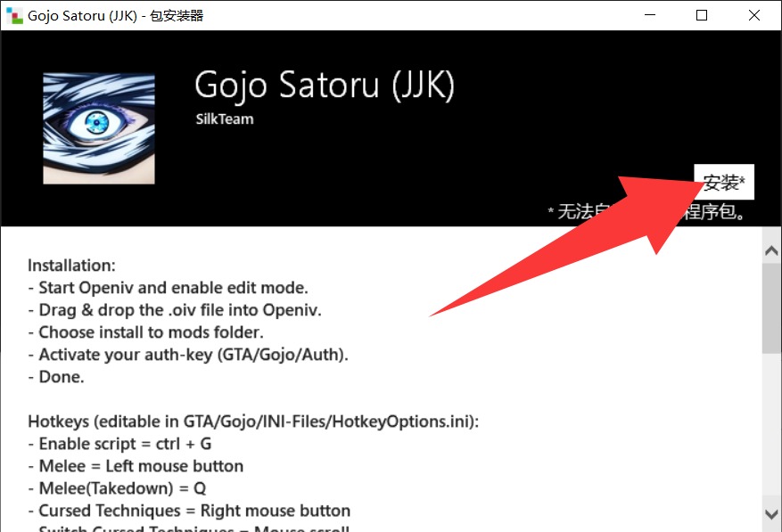The image size is (782, 532).
Task: Click the empty scrollbar track below the thumb
Action: 771,428
